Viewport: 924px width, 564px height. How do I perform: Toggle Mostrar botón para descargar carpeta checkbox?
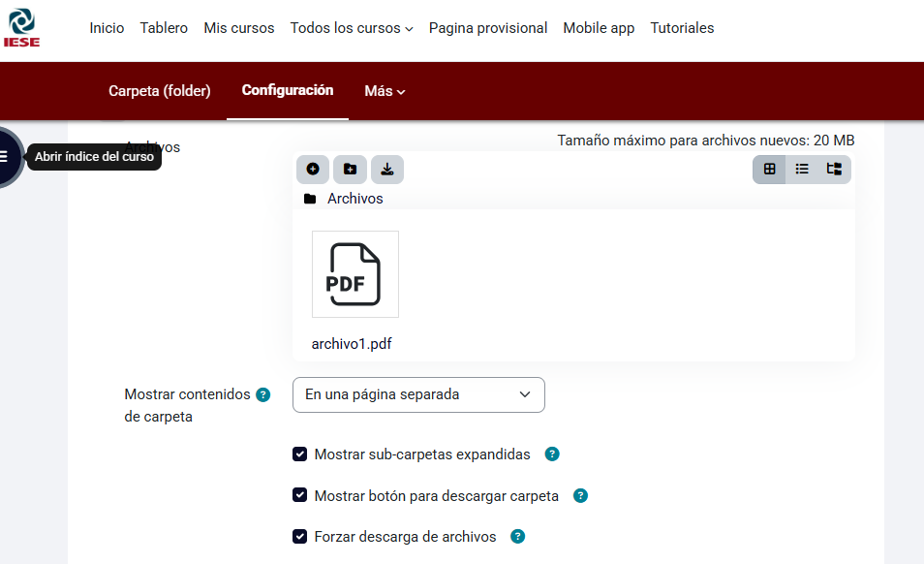(300, 496)
